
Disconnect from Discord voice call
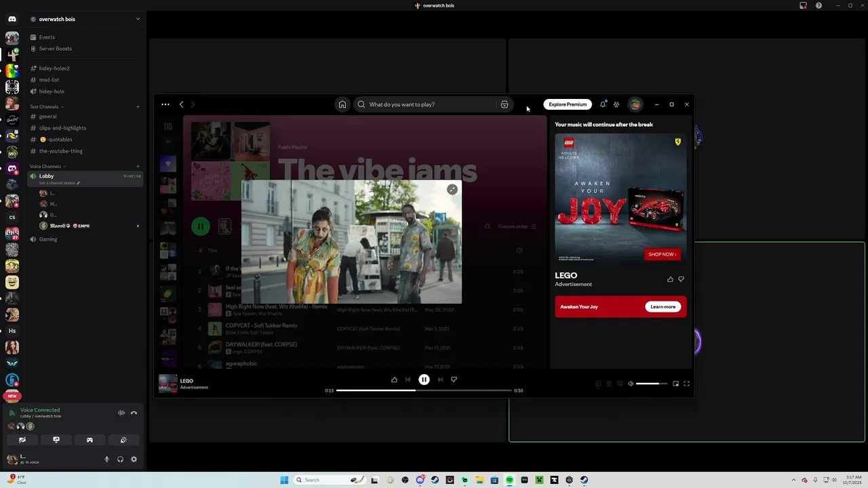(x=134, y=413)
